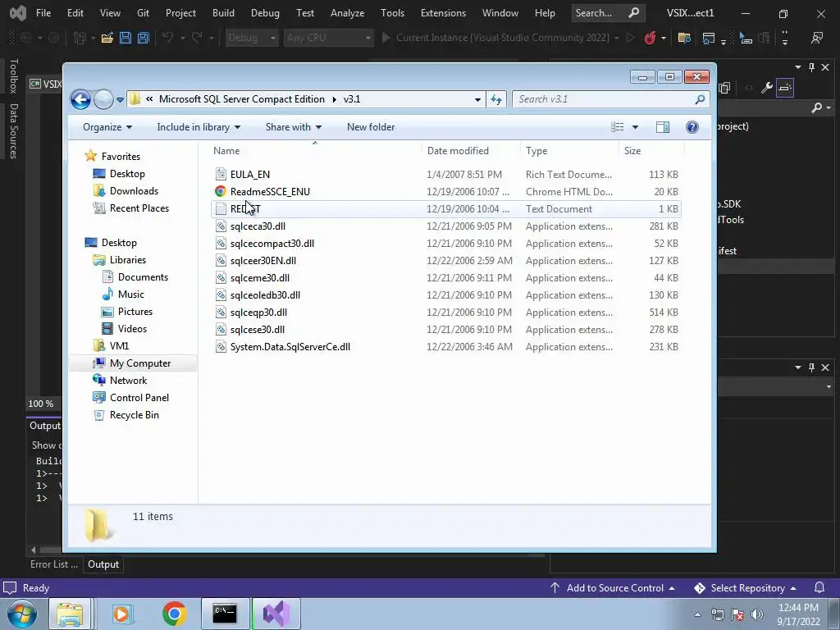Open the Extensions menu
Screen dimensions: 840x630
tap(443, 13)
